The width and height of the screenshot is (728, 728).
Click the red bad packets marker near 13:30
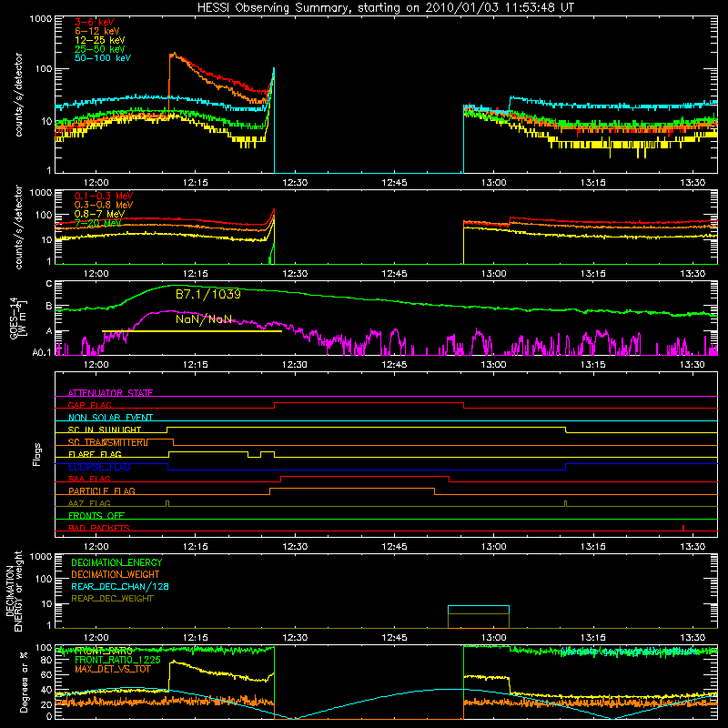click(683, 528)
